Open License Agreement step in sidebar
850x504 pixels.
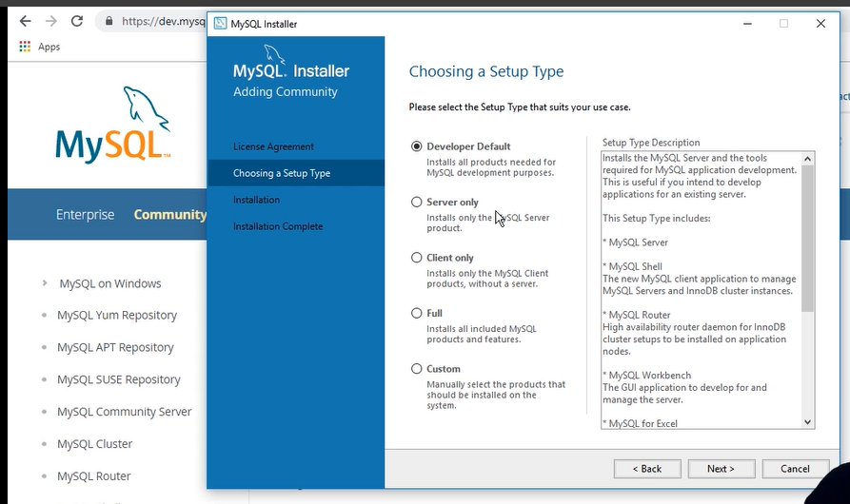point(273,146)
